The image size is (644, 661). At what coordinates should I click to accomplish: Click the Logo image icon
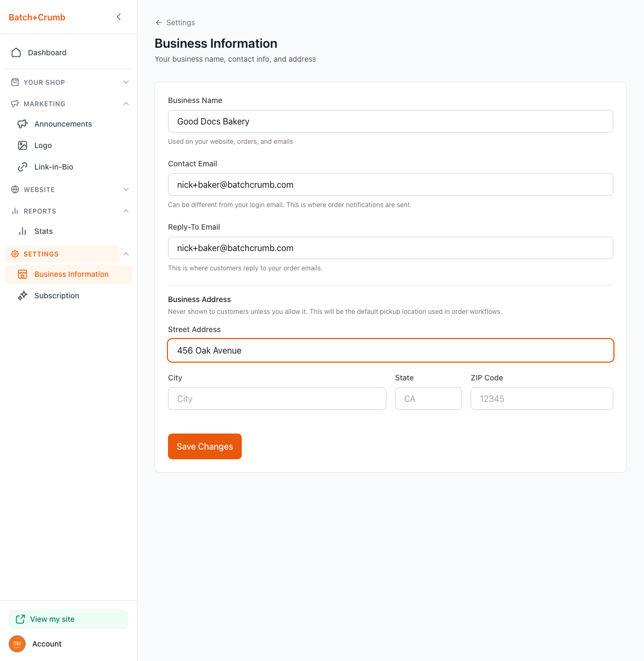23,145
